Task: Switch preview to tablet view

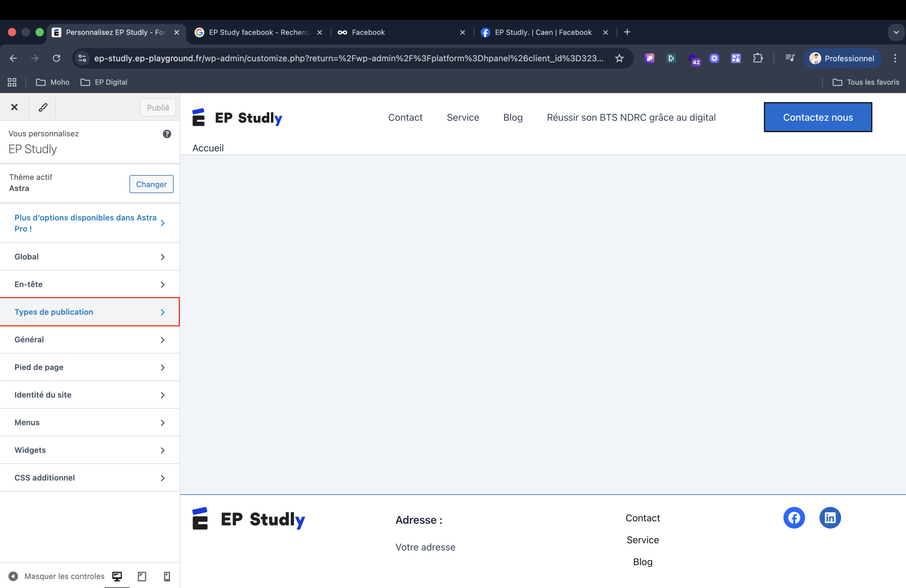Action: (142, 576)
